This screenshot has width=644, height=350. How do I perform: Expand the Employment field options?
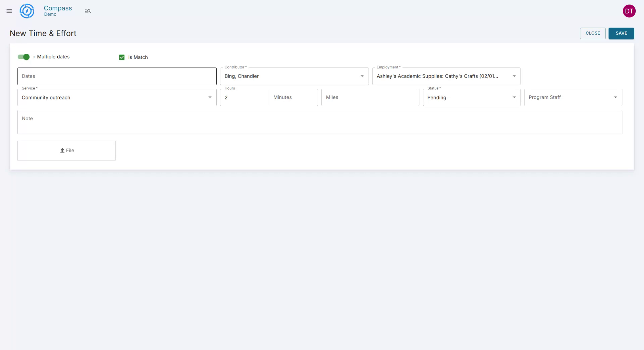(514, 76)
